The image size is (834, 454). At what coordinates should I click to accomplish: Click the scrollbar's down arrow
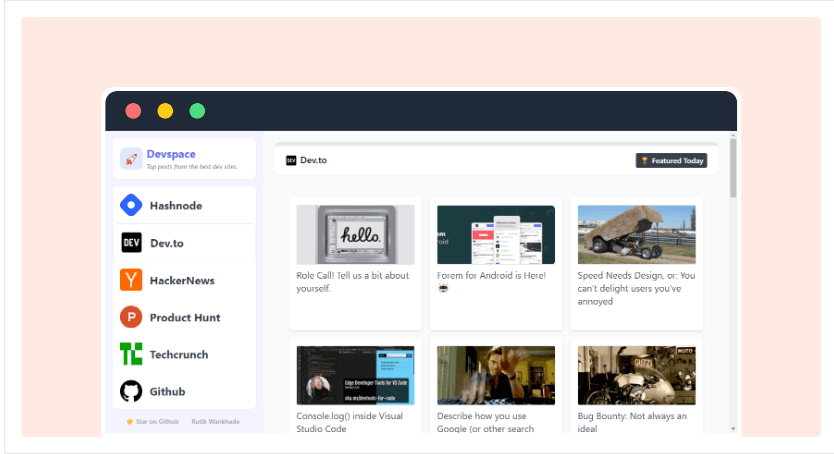(x=732, y=429)
